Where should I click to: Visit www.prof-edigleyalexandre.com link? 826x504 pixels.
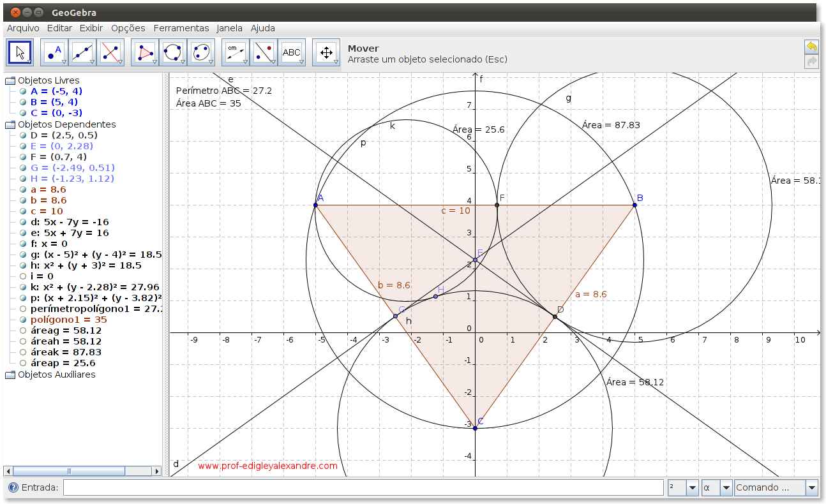tap(268, 466)
